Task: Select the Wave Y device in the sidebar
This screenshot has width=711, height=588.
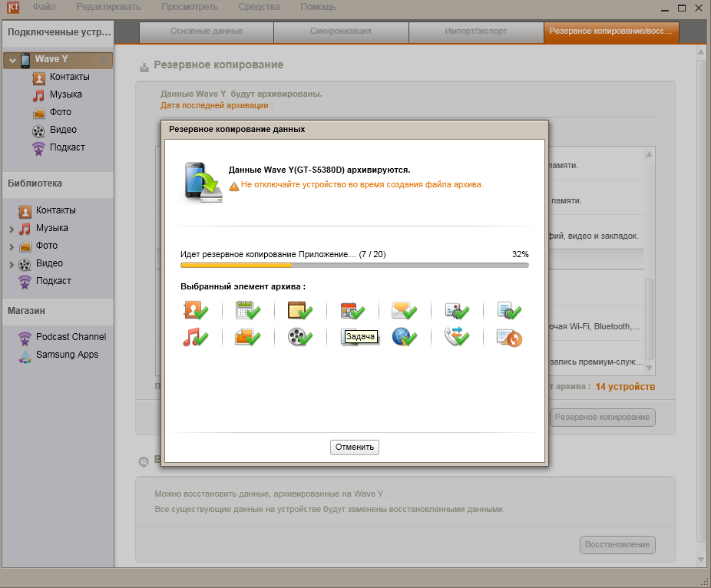Action: click(58, 59)
